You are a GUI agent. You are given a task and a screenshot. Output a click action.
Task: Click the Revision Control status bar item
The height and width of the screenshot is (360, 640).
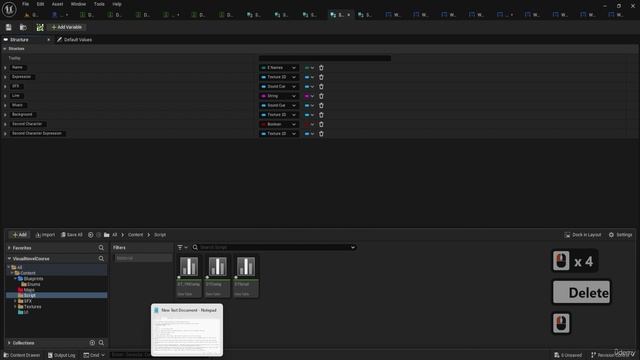(612, 355)
